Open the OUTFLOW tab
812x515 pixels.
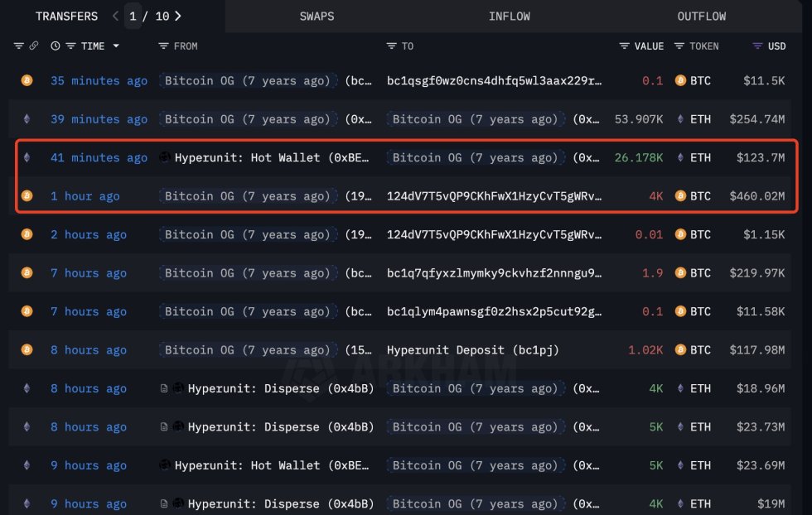click(701, 16)
